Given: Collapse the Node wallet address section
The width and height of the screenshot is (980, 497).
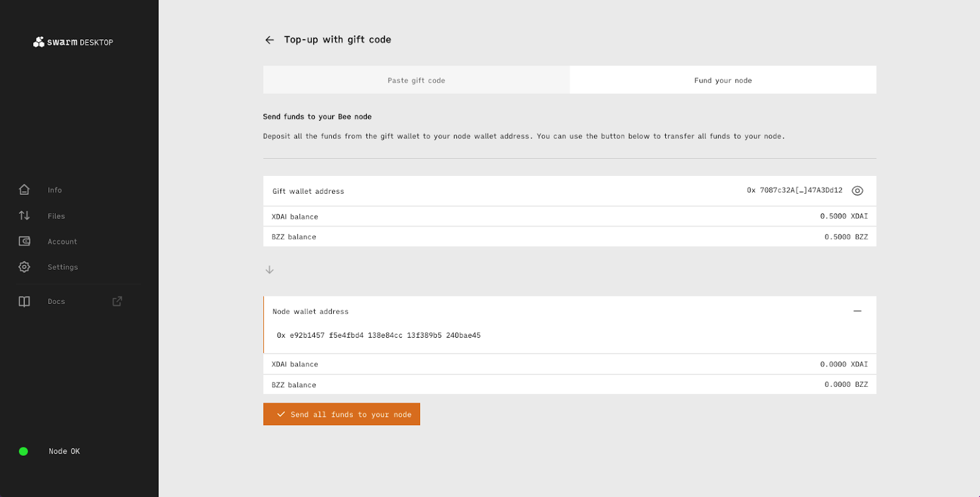Looking at the screenshot, I should [858, 311].
